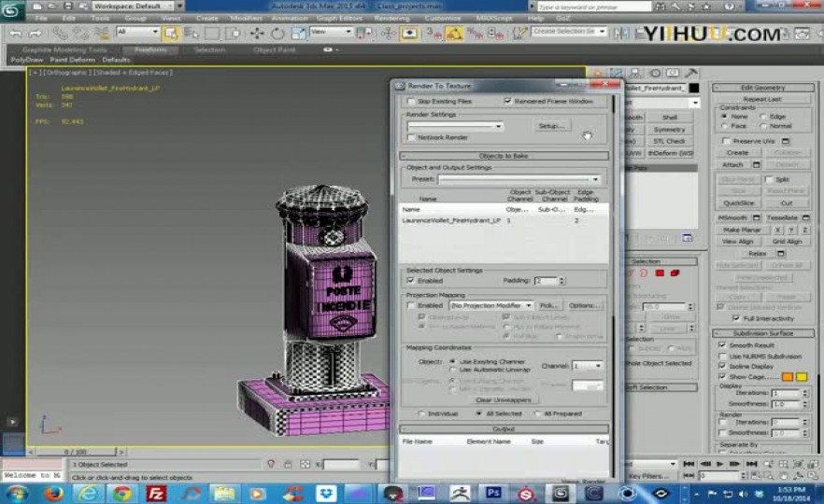Open the Customize menu

click(x=443, y=19)
